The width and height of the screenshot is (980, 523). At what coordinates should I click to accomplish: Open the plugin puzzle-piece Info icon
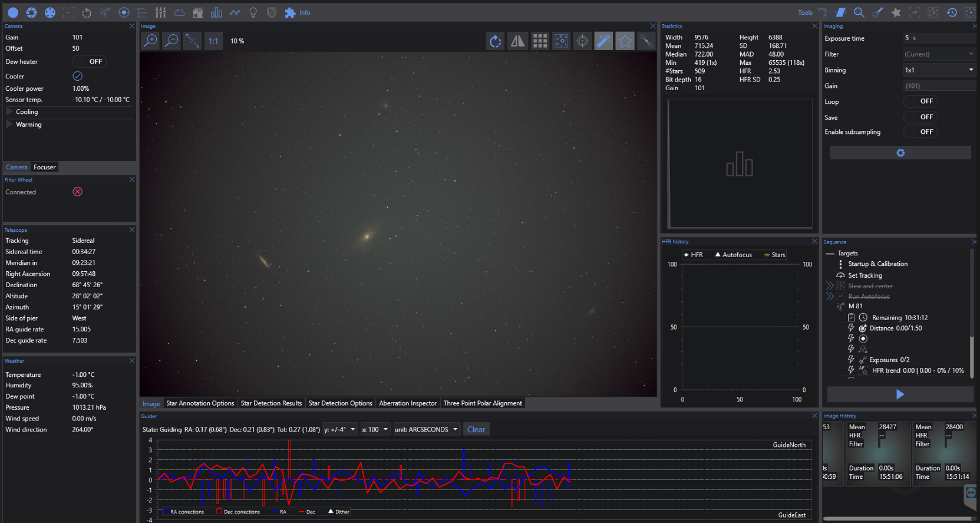(290, 12)
